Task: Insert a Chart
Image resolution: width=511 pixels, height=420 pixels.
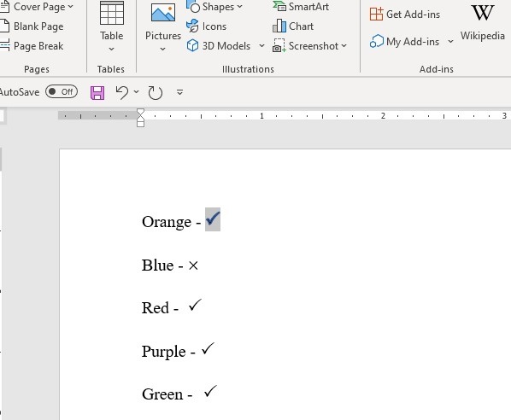Action: tap(293, 26)
